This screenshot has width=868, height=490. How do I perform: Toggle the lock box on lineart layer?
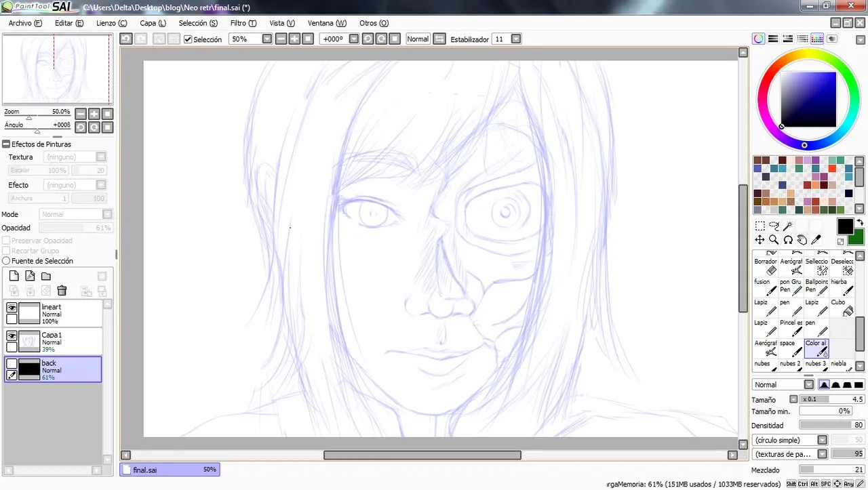(12, 319)
